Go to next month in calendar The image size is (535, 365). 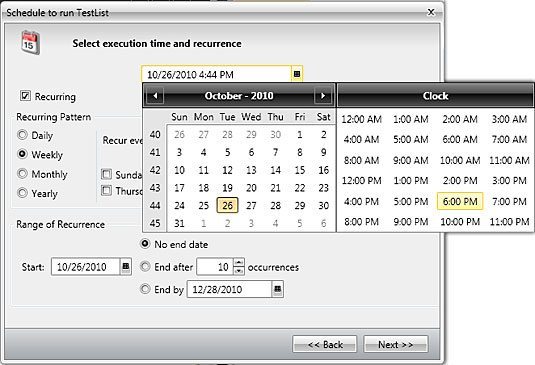coord(322,96)
